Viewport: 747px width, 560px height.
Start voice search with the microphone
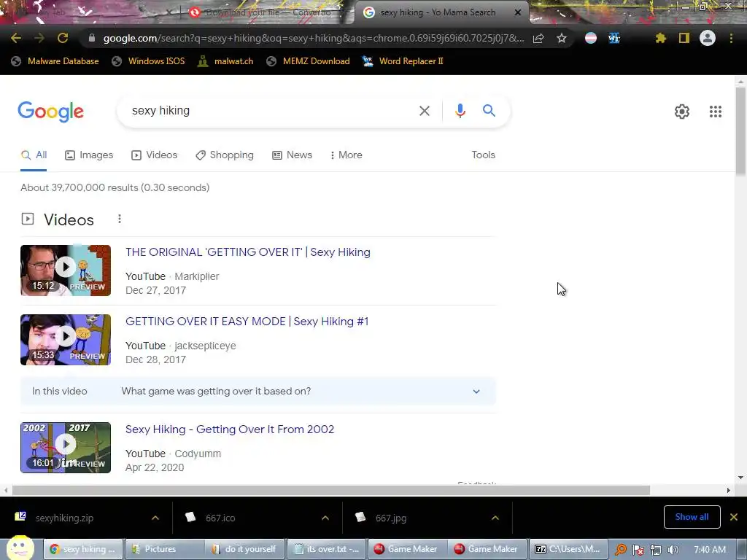tap(460, 111)
